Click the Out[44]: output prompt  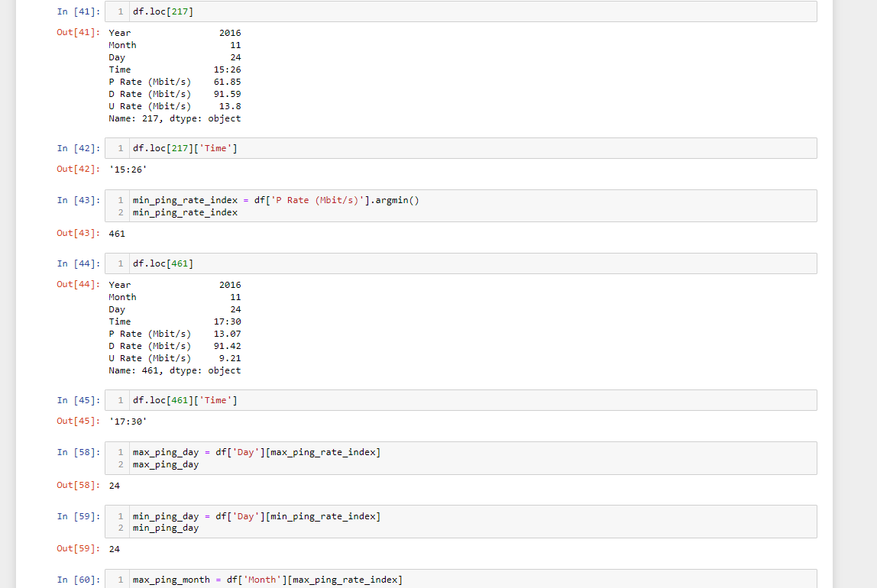tap(78, 284)
